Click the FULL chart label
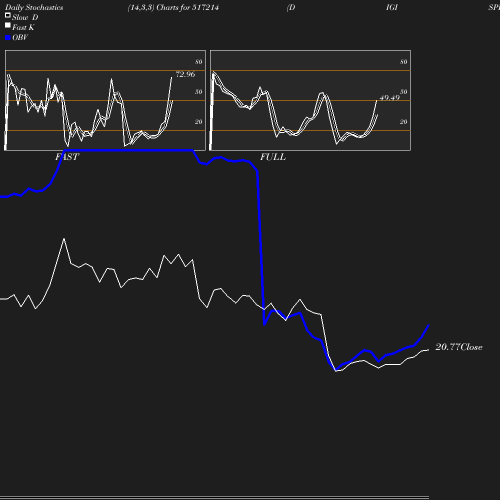This screenshot has height=500, width=500. click(x=273, y=157)
